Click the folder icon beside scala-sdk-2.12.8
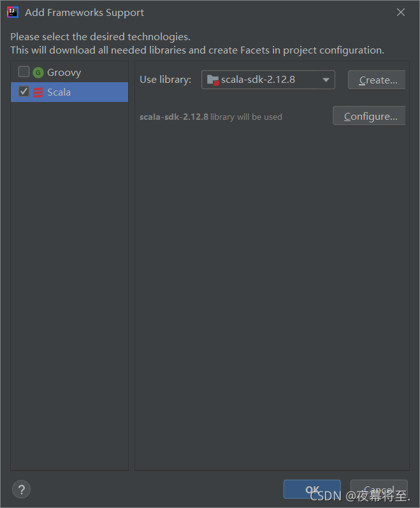Screen dimensions: 420x508 pos(213,80)
